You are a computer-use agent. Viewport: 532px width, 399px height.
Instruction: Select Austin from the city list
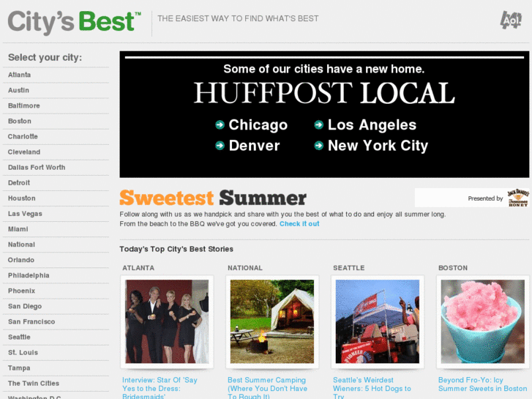pyautogui.click(x=19, y=90)
